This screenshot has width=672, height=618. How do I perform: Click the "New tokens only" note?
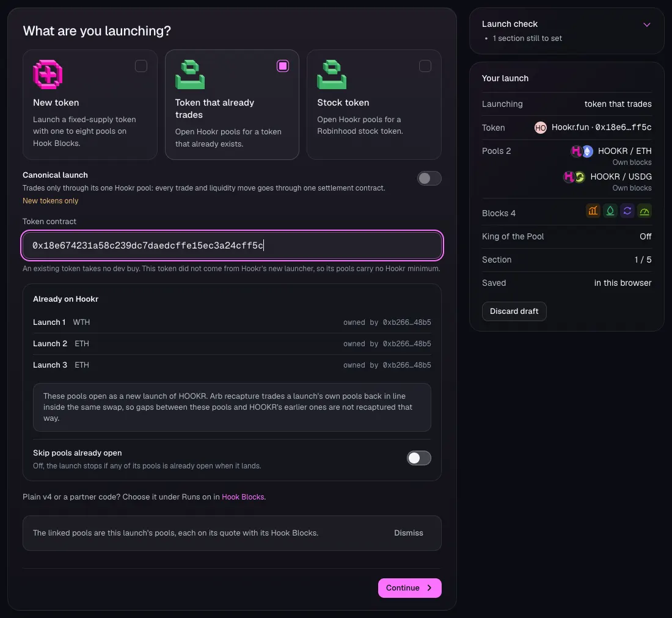(51, 201)
